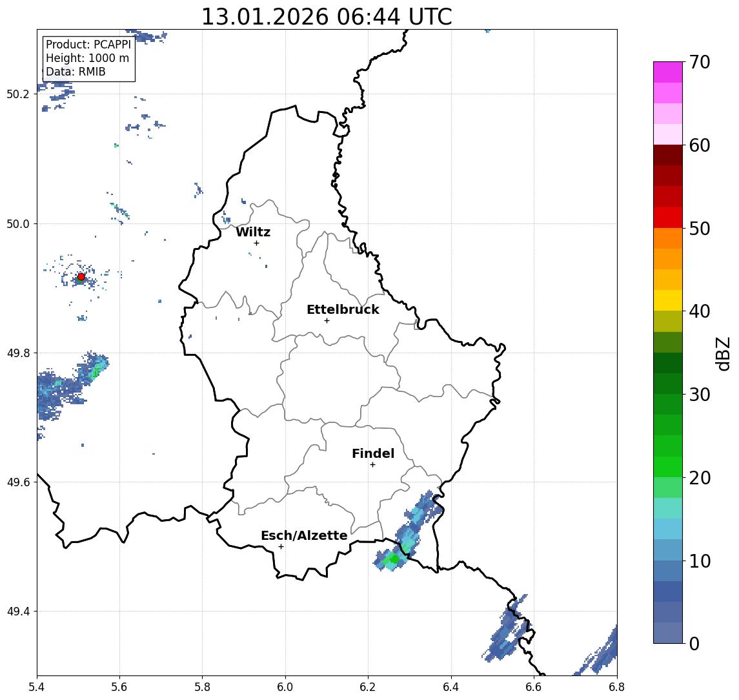This screenshot has width=739, height=700.
Task: Click the colorbar tick label 0
Action: pos(694,643)
